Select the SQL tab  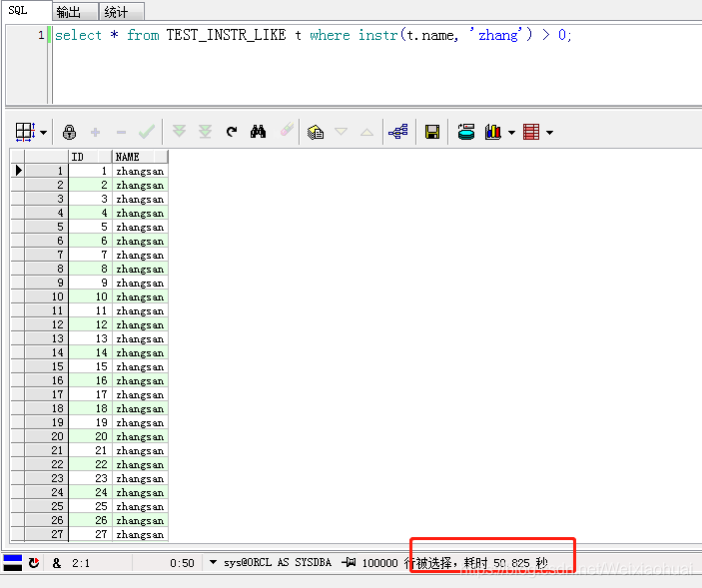tap(19, 11)
